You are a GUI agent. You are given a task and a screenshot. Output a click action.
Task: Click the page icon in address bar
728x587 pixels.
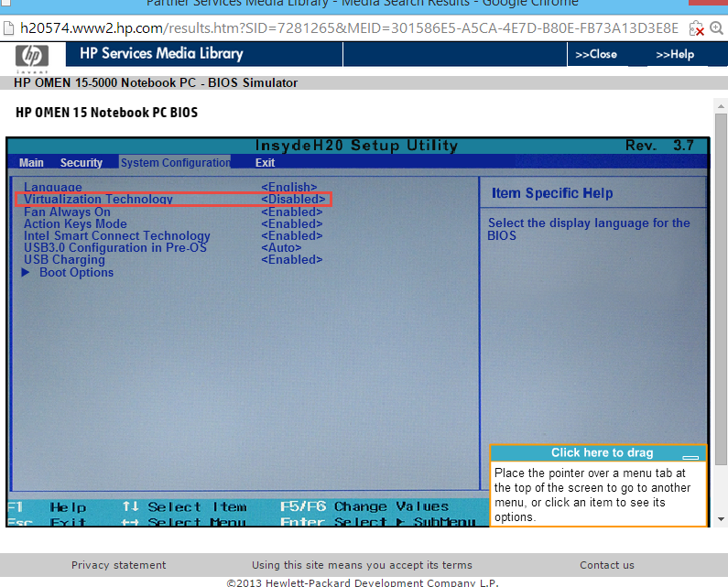[8, 28]
